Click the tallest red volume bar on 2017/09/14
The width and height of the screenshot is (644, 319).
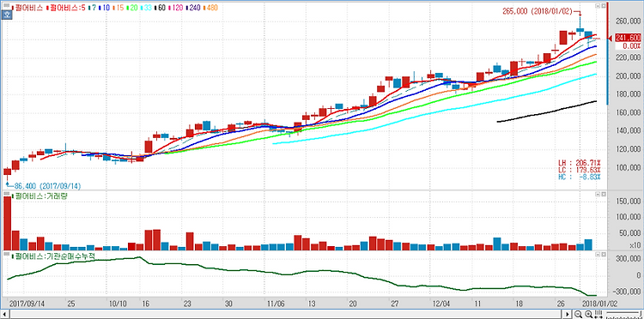pyautogui.click(x=8, y=224)
